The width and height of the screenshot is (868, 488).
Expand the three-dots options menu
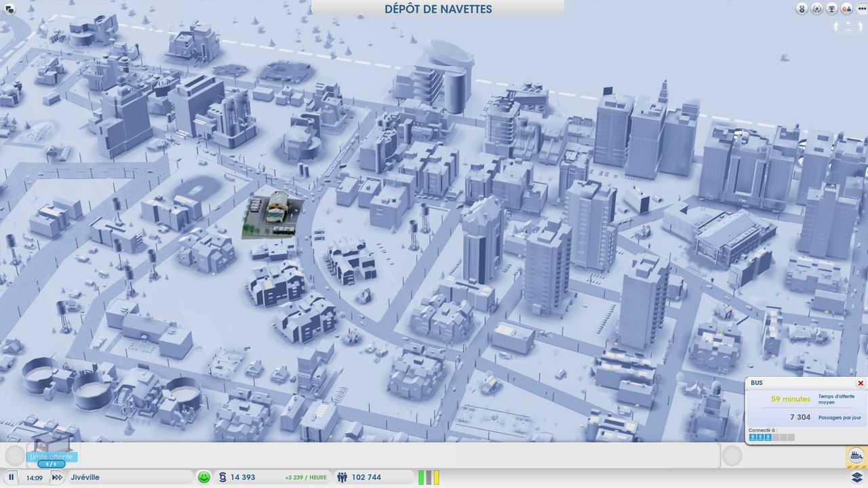(861, 9)
